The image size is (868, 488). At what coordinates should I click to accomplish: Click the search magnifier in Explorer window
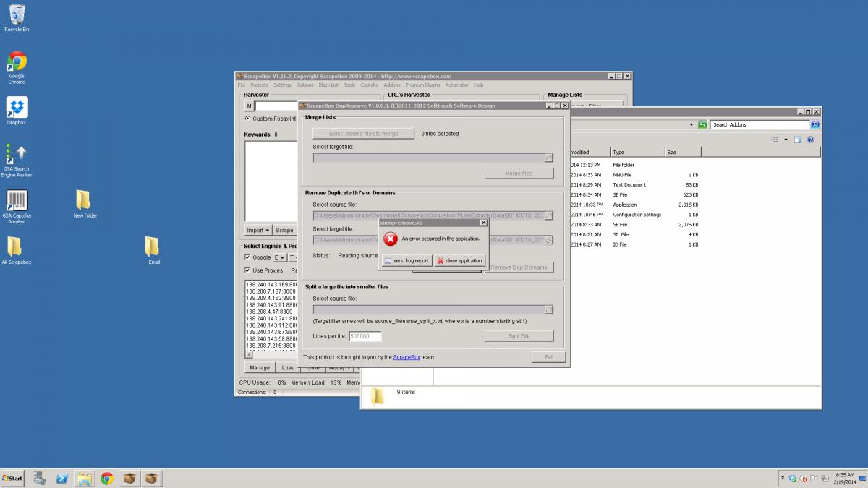815,124
